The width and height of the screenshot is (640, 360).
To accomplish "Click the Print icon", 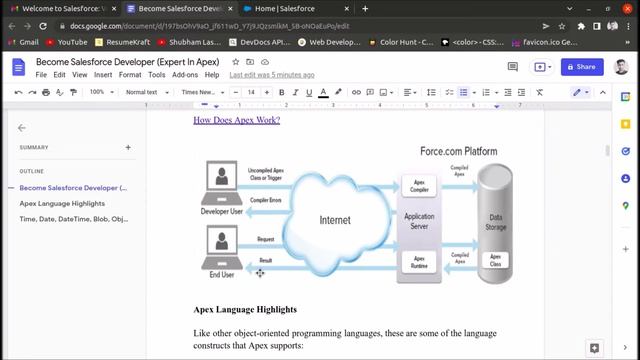I will coord(46,92).
